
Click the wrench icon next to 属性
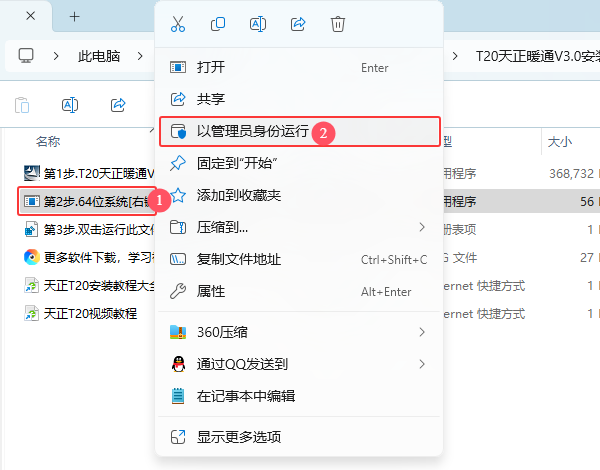[178, 292]
